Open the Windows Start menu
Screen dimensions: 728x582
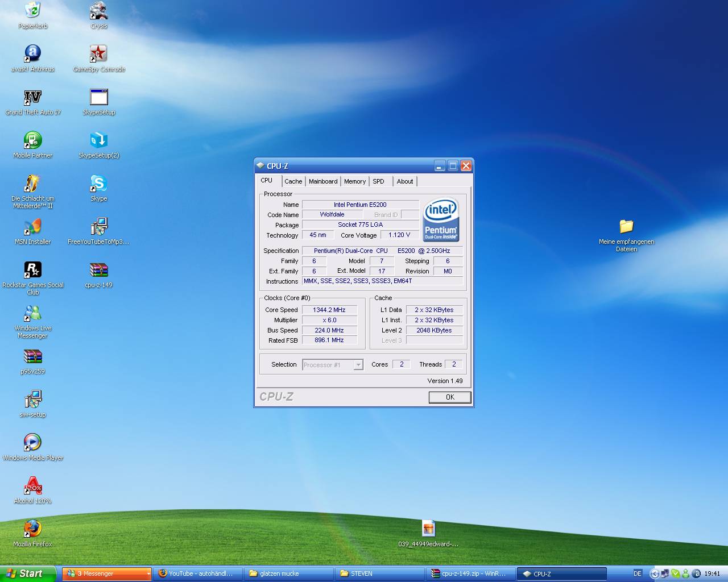point(28,574)
